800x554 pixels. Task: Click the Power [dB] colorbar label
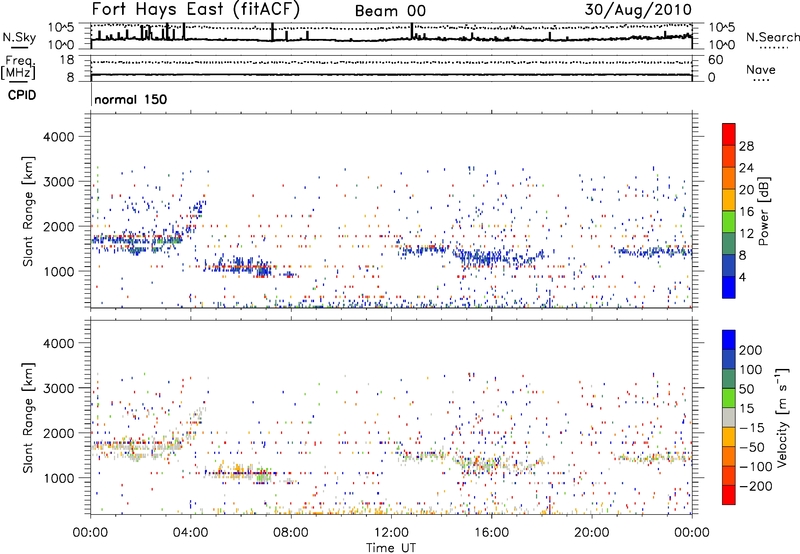(764, 211)
